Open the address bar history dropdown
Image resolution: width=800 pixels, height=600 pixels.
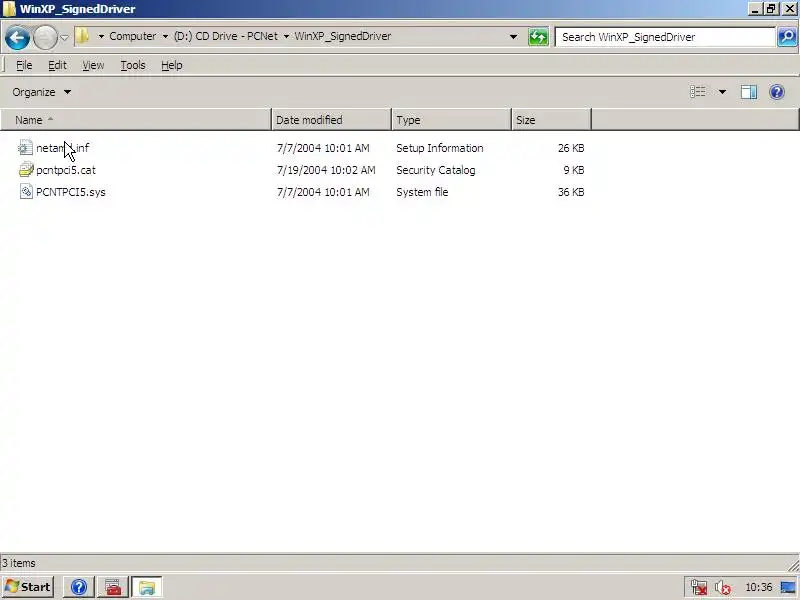pyautogui.click(x=513, y=37)
